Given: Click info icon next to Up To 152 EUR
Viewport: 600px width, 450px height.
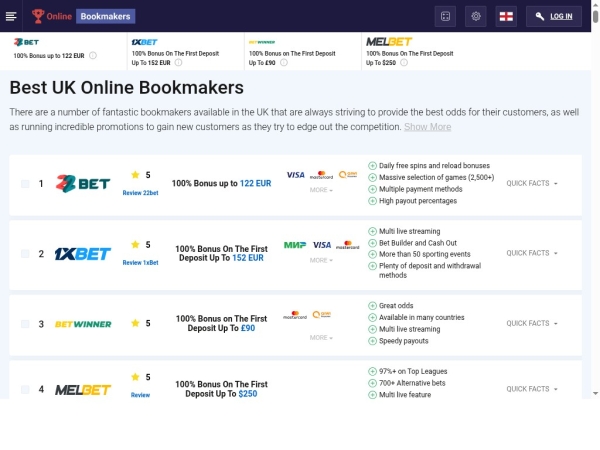Looking at the screenshot, I should click(x=178, y=62).
